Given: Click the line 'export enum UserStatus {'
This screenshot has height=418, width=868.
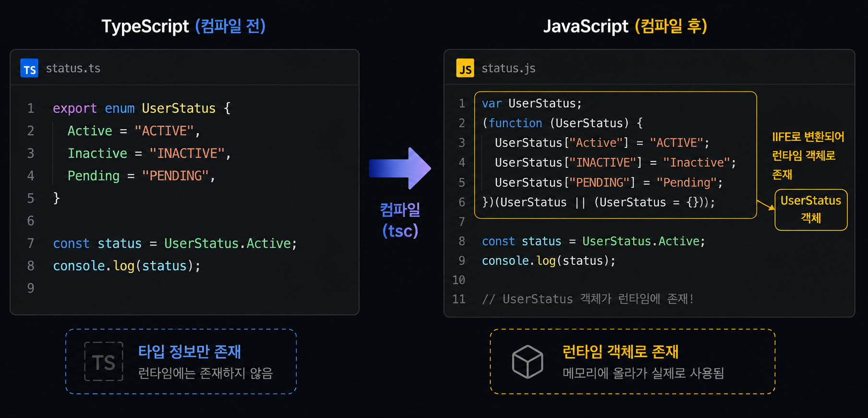Looking at the screenshot, I should coord(142,109).
